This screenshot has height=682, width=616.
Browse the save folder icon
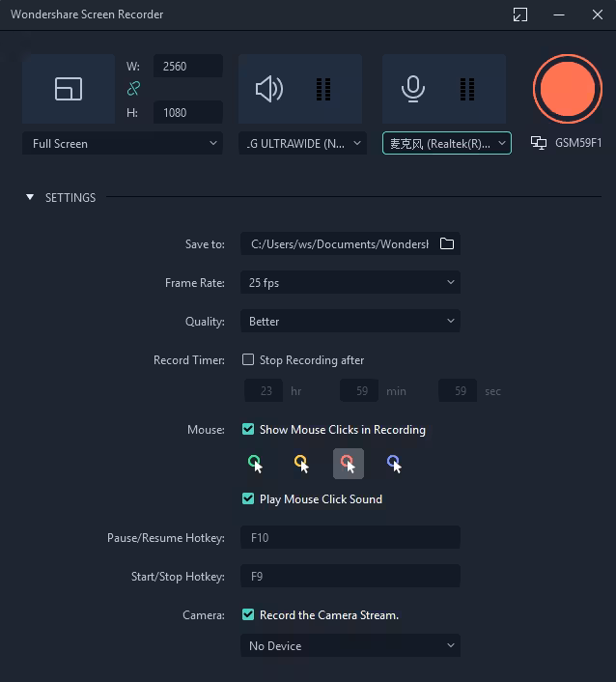tap(447, 243)
